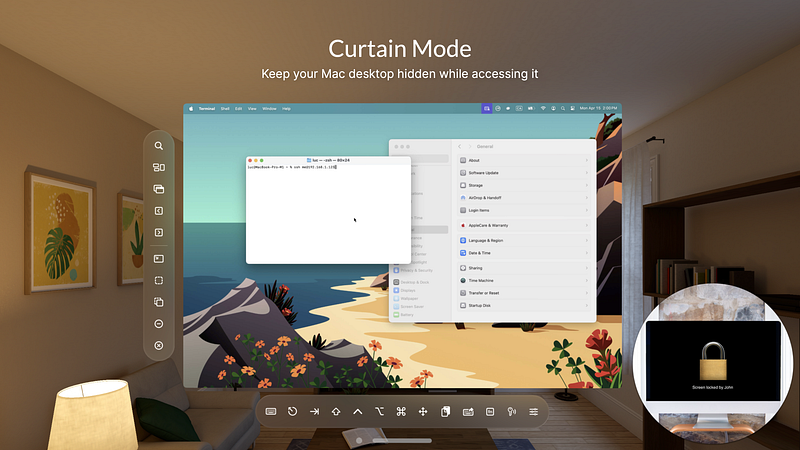The width and height of the screenshot is (800, 450).
Task: Open the Startup Disk row label
Action: click(x=480, y=306)
